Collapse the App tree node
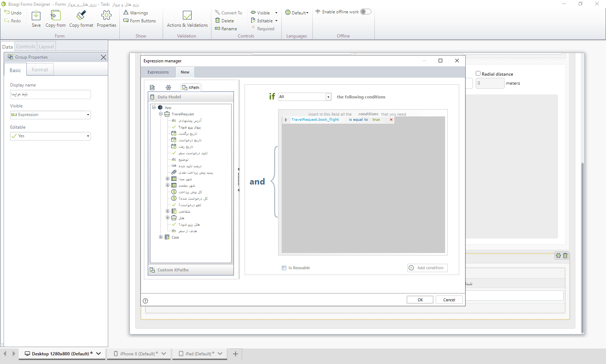This screenshot has height=364, width=606. 154,107
